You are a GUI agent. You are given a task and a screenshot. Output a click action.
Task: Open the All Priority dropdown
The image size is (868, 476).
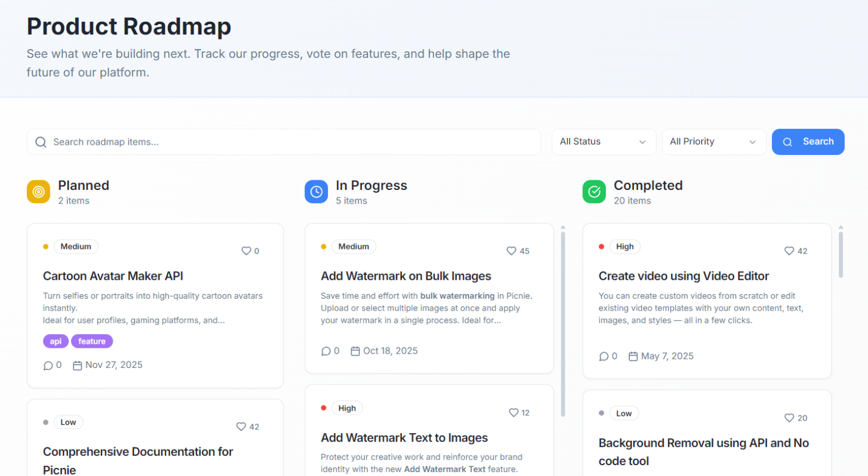tap(713, 141)
